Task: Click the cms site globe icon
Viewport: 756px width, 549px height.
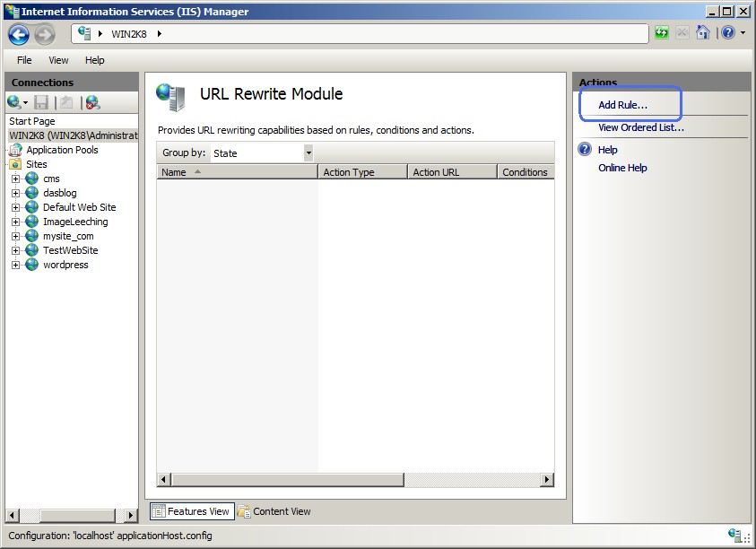Action: [x=31, y=178]
